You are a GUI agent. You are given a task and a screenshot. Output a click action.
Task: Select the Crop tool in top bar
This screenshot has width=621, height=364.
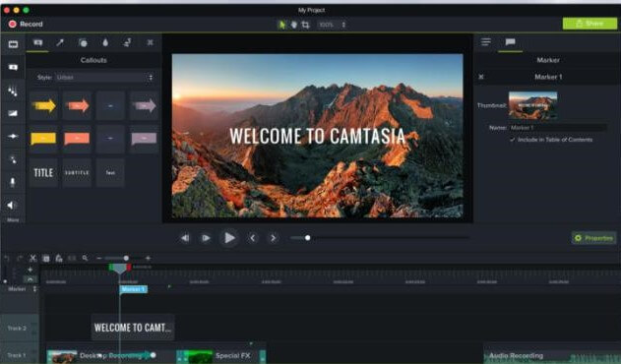point(305,25)
